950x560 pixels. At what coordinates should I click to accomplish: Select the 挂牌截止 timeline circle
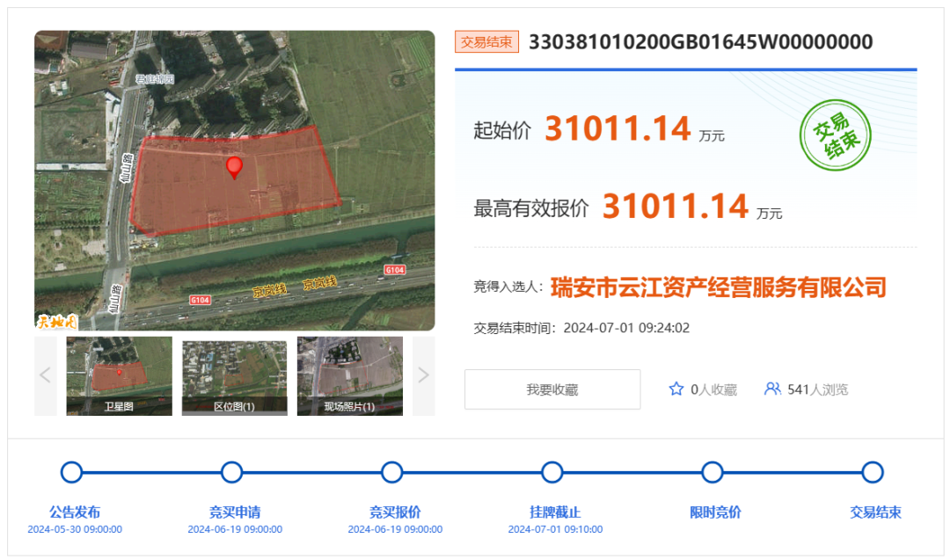(x=552, y=472)
